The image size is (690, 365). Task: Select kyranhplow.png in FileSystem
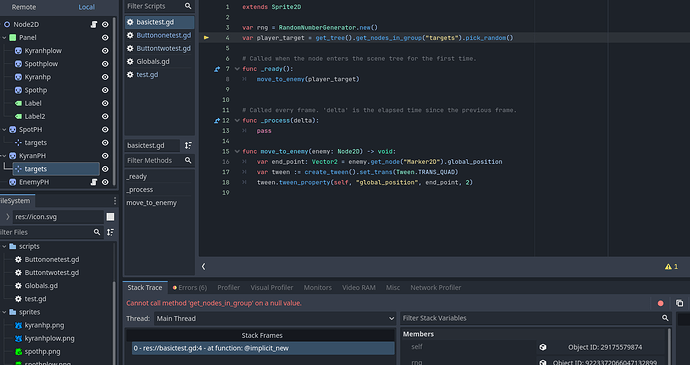point(49,339)
